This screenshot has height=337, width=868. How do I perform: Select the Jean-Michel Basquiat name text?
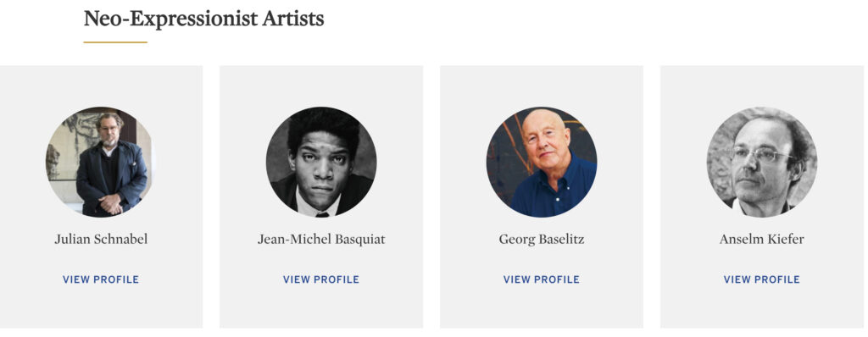click(x=321, y=239)
